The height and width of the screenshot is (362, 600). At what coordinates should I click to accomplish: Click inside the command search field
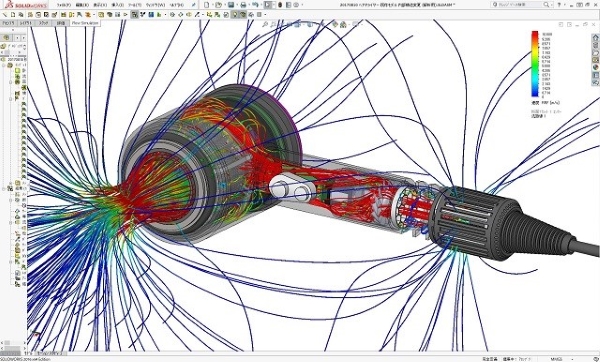tap(520, 5)
